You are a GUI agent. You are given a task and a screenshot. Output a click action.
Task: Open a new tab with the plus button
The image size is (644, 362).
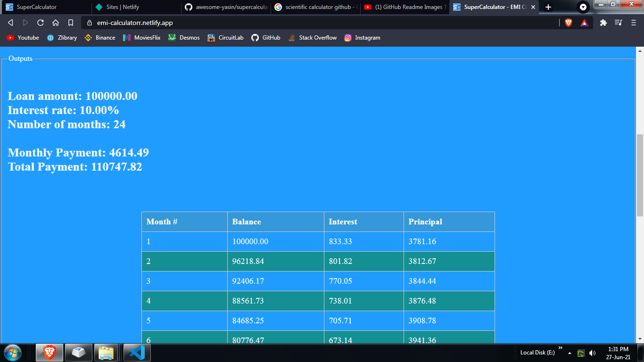click(548, 7)
